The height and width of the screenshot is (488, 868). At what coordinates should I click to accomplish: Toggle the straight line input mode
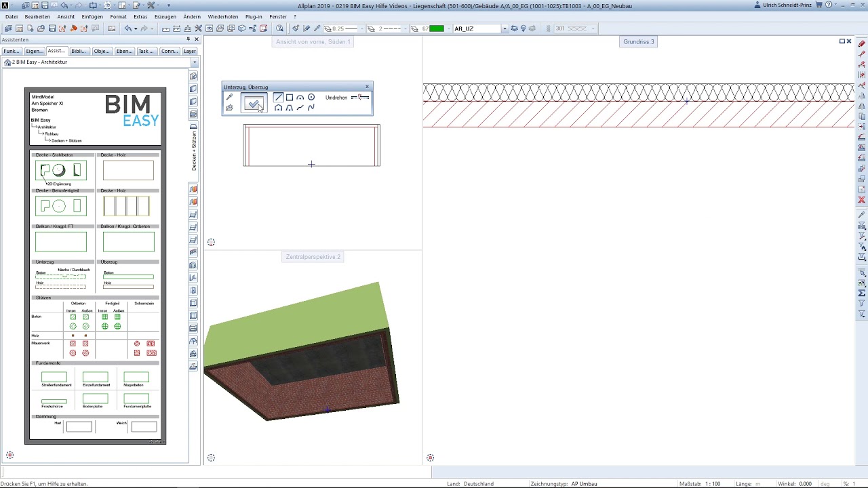[278, 97]
